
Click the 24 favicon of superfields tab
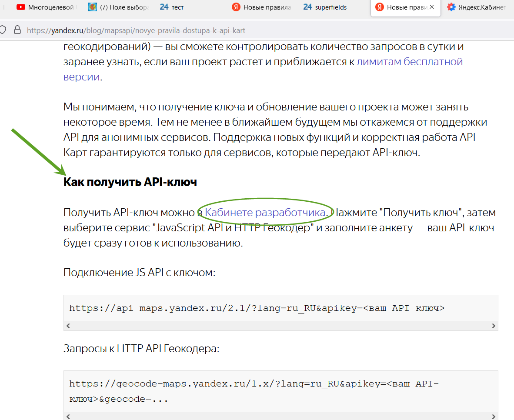point(307,7)
